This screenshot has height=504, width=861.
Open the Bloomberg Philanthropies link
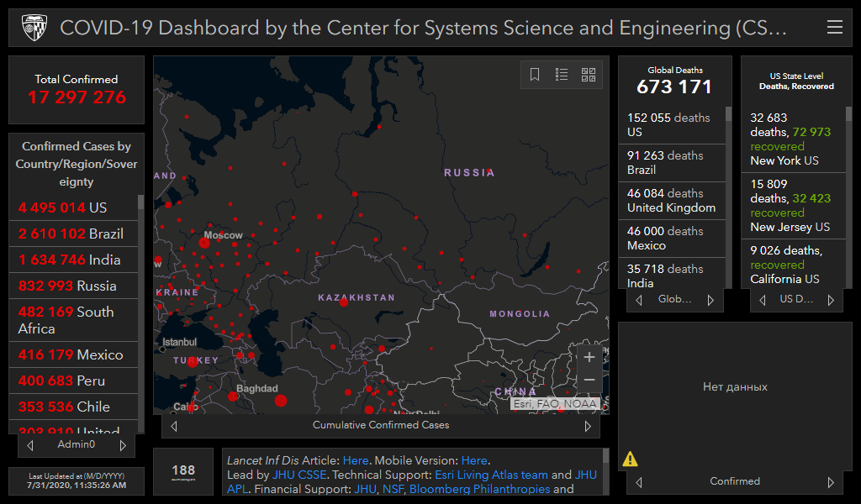point(479,489)
